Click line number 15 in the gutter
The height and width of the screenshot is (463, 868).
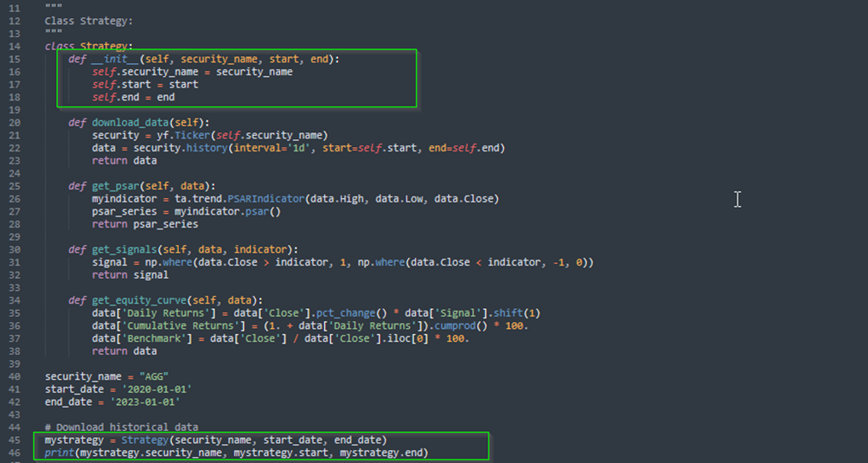click(x=15, y=59)
